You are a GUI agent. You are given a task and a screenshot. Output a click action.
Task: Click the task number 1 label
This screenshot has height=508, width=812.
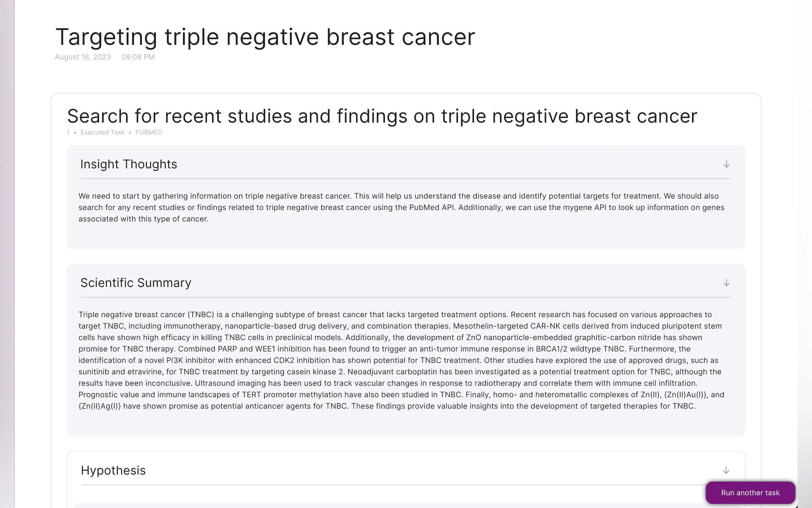[x=68, y=132]
